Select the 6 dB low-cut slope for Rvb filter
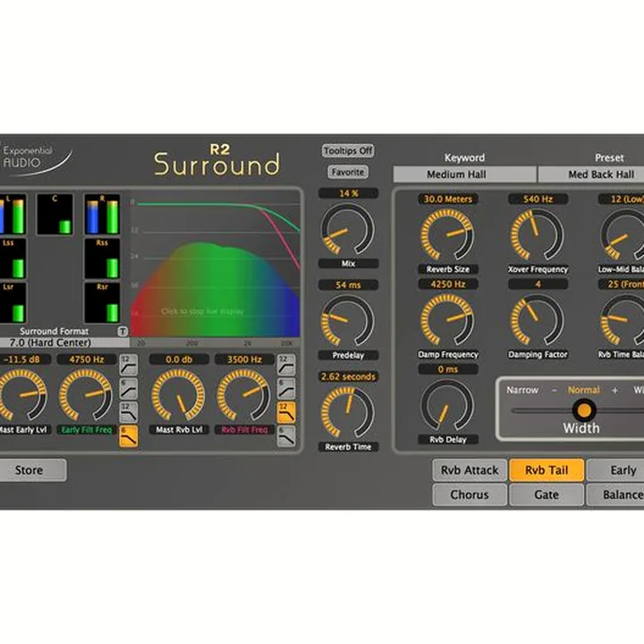Image resolution: width=644 pixels, height=644 pixels. point(286,388)
